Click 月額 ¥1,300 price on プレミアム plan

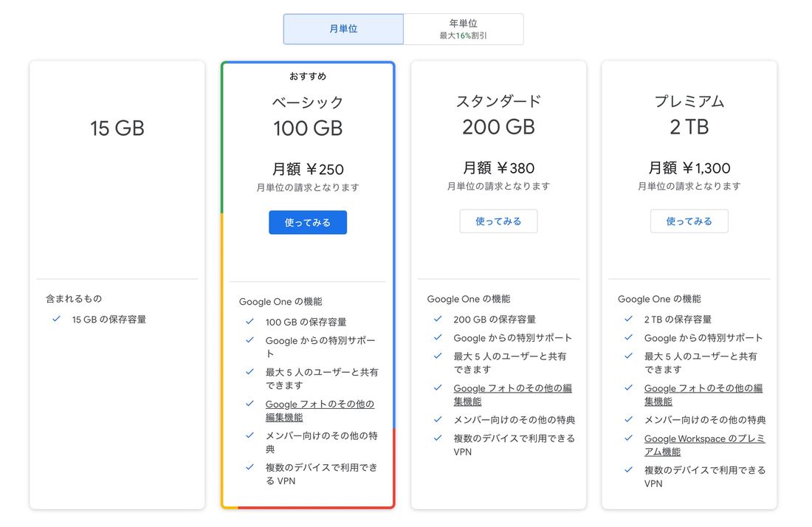[x=689, y=168]
